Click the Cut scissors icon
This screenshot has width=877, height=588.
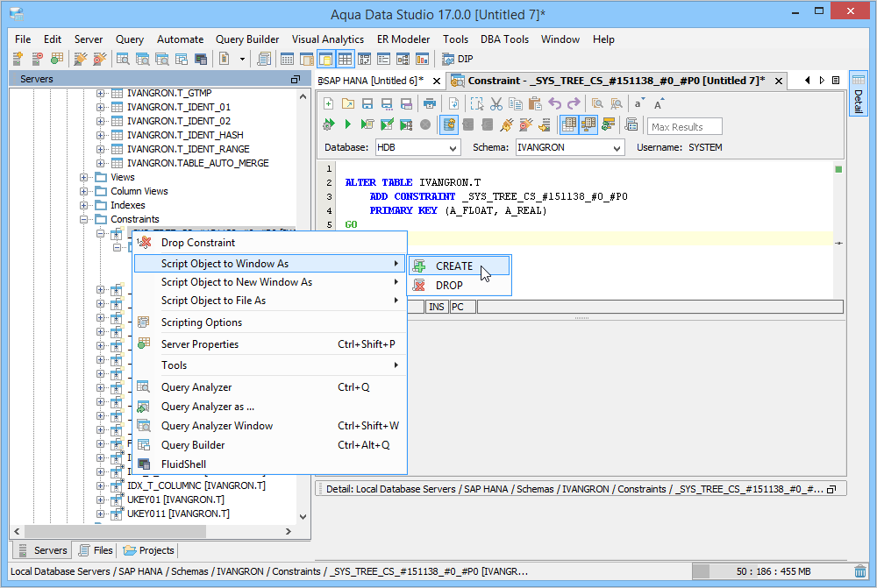coord(496,104)
